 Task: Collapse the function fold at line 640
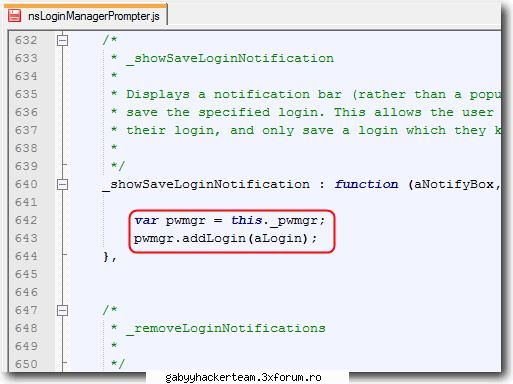[62, 184]
